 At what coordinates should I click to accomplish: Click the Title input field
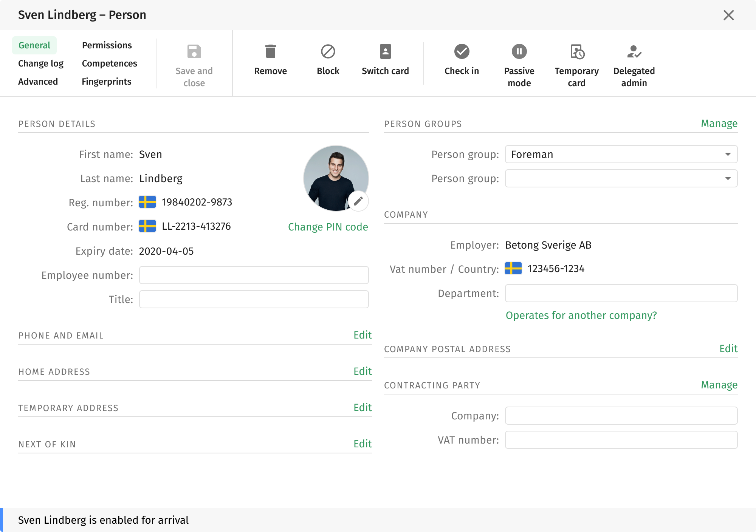click(x=254, y=299)
